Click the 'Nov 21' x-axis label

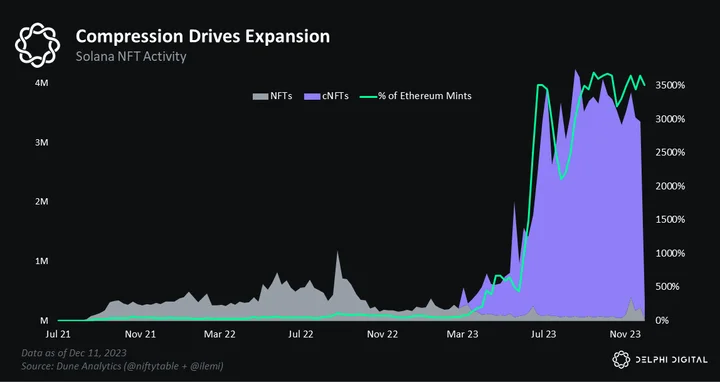click(x=140, y=334)
